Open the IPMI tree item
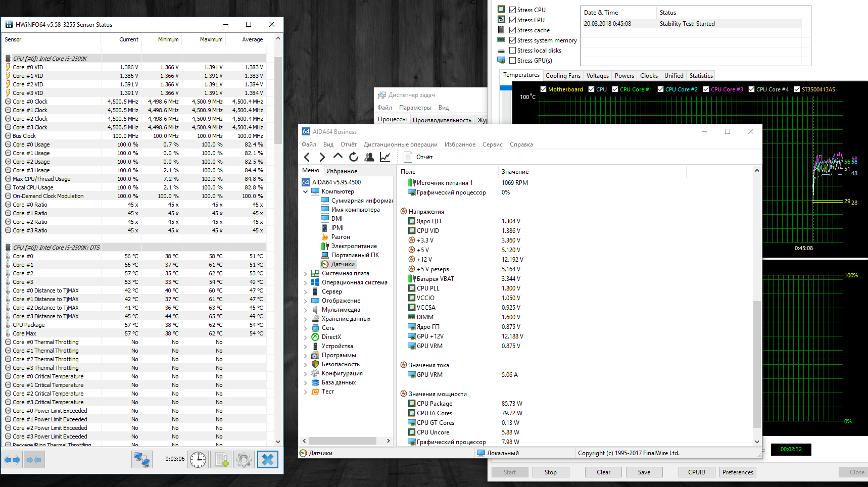The width and height of the screenshot is (868, 487). tap(332, 228)
